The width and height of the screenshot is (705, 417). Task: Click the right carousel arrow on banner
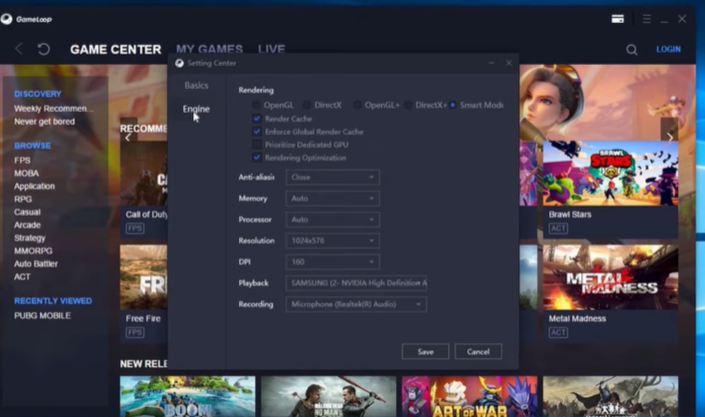click(x=669, y=137)
